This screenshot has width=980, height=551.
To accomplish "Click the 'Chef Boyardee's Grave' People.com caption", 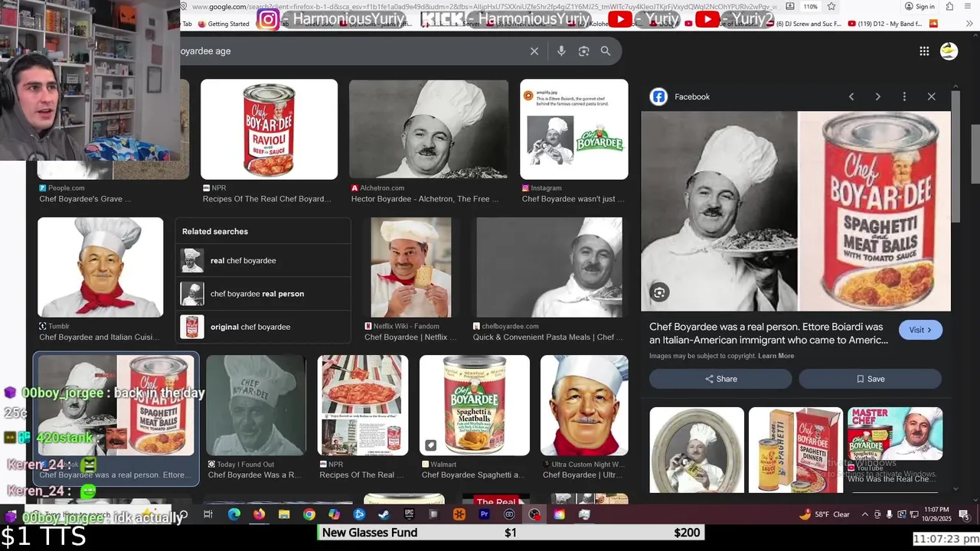I will (x=85, y=199).
